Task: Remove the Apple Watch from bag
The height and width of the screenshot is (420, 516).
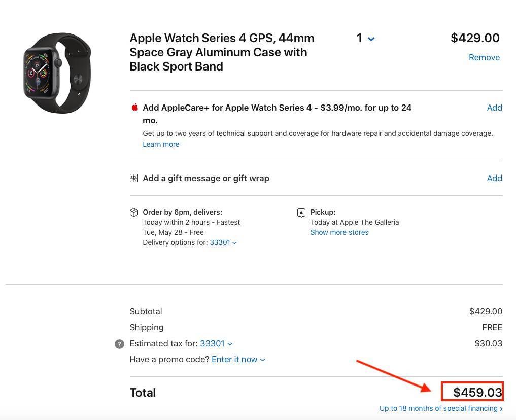Action: 484,57
